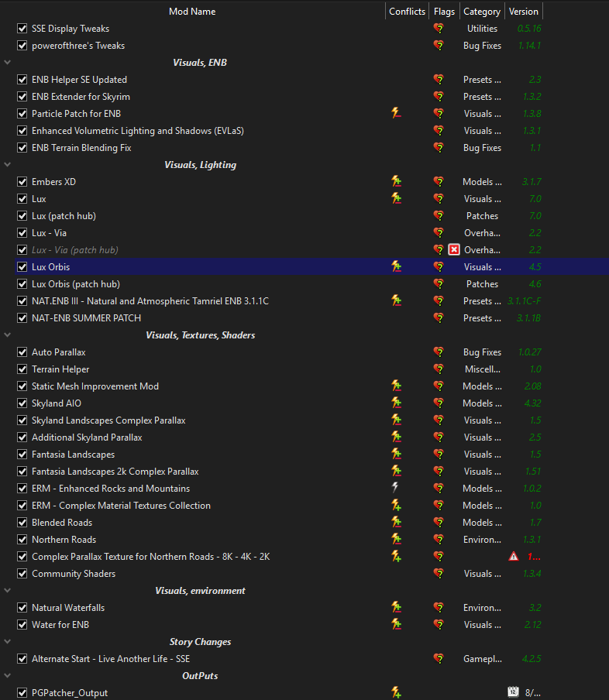Select the ENB Extender for Skyrim mod name
The image size is (609, 700).
point(81,97)
